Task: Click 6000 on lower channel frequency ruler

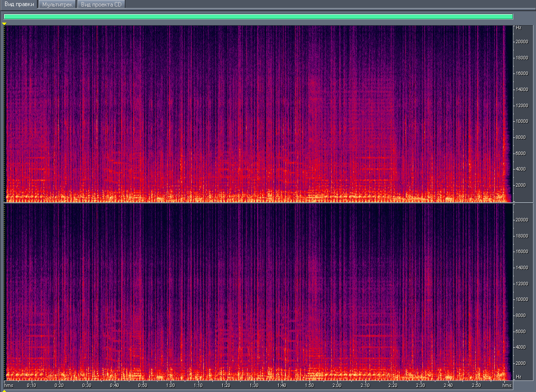Action: tap(521, 331)
